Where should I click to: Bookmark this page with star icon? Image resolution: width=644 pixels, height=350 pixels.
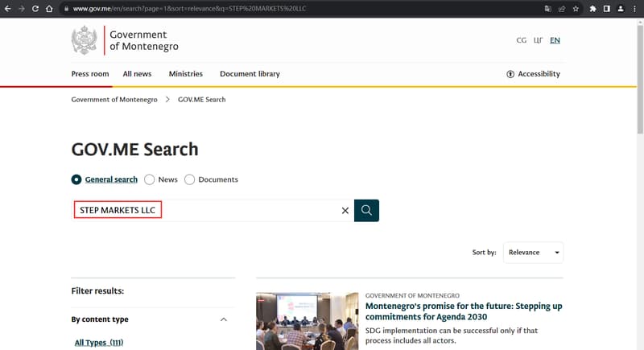(576, 9)
